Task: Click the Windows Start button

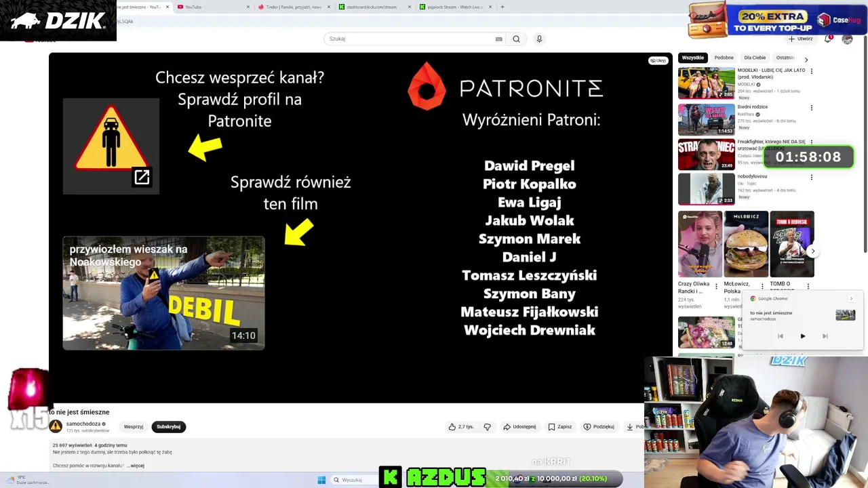Action: [x=321, y=480]
